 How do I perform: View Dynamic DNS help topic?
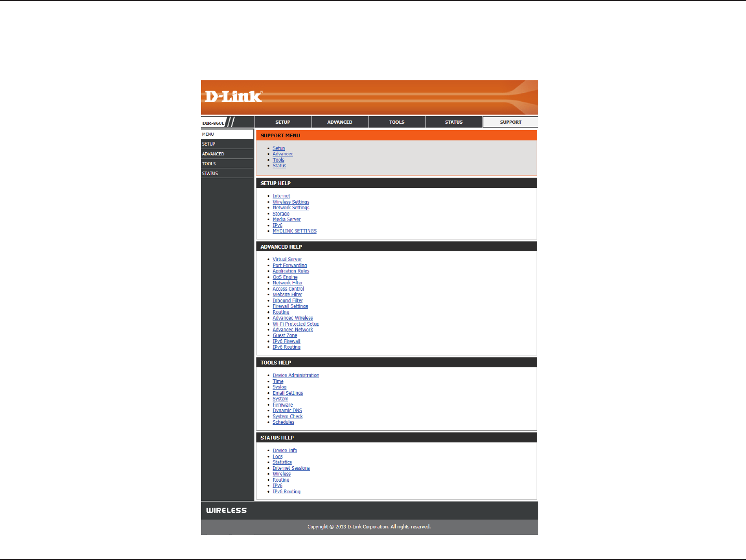click(x=288, y=411)
